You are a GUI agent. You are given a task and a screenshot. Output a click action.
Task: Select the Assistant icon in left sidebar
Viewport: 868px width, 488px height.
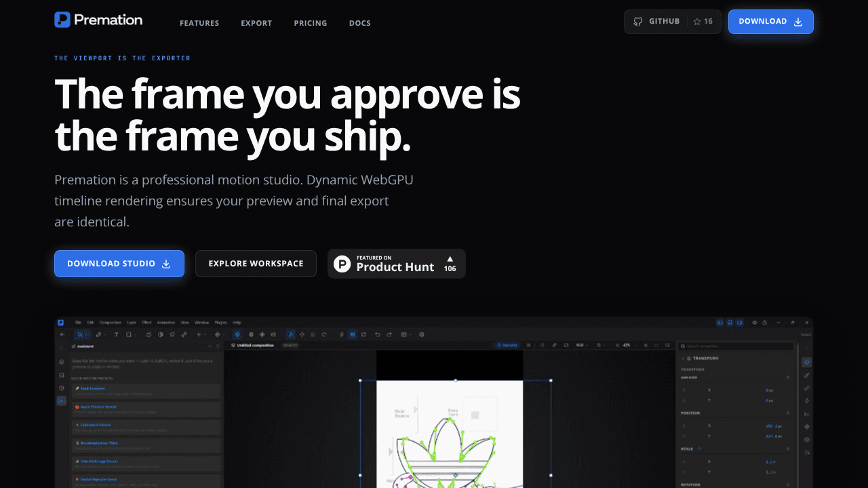click(x=62, y=401)
